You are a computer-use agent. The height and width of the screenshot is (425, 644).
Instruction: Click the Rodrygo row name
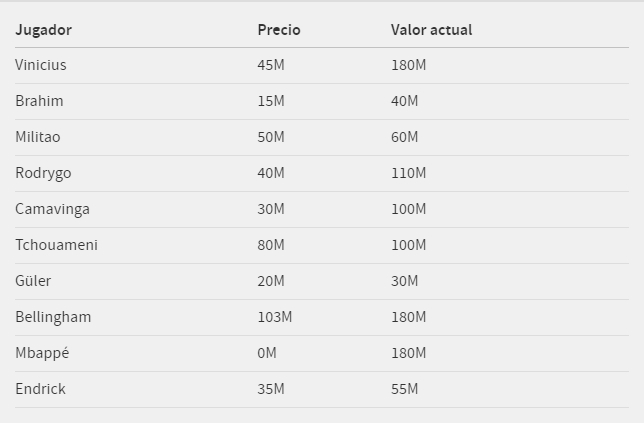(43, 173)
